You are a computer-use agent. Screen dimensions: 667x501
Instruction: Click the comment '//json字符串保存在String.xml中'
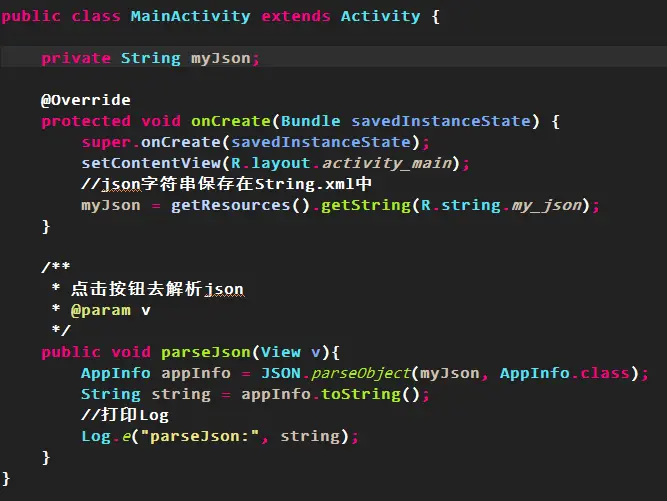tap(226, 184)
